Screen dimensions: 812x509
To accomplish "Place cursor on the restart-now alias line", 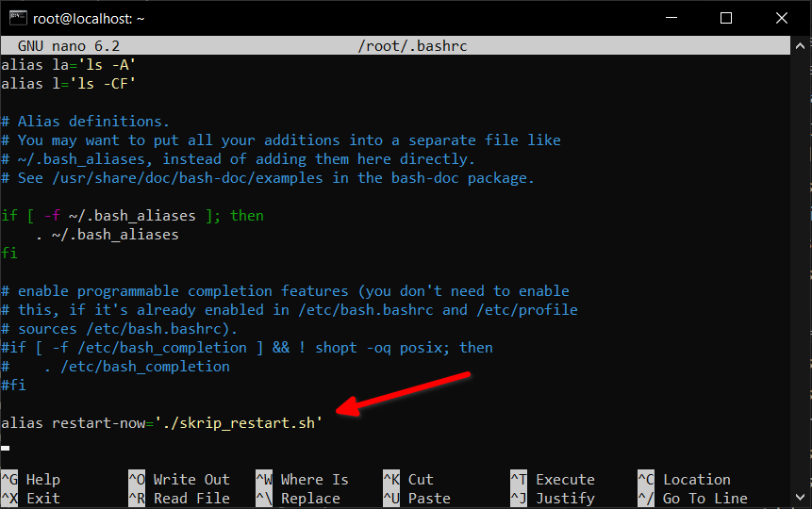I will (x=162, y=423).
